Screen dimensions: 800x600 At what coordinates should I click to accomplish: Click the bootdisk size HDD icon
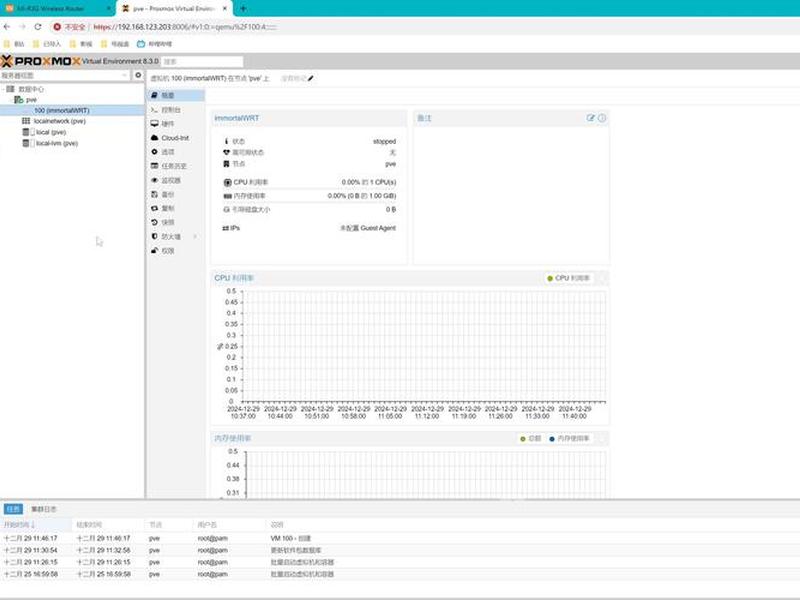(x=227, y=210)
